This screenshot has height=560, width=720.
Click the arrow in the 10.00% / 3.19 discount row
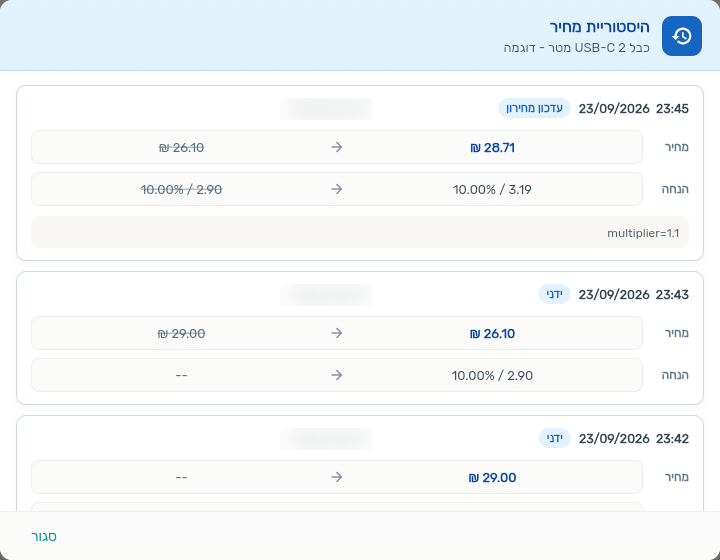pyautogui.click(x=337, y=189)
